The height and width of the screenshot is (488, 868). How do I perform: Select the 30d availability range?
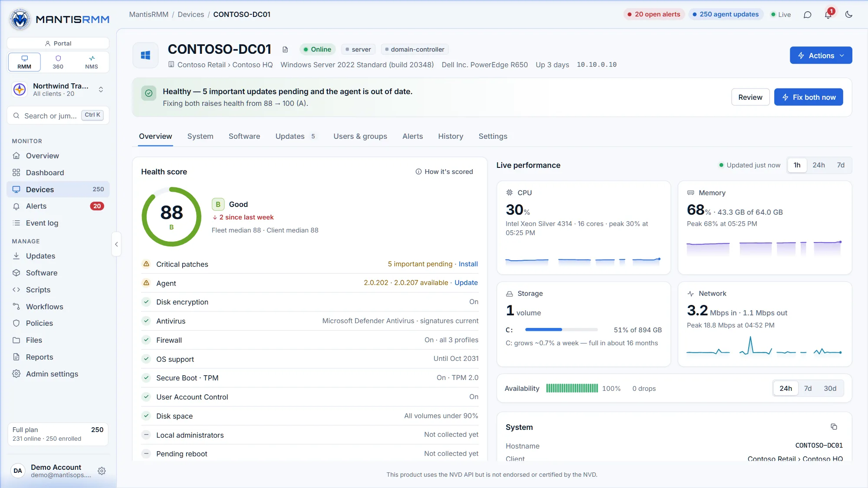(830, 389)
